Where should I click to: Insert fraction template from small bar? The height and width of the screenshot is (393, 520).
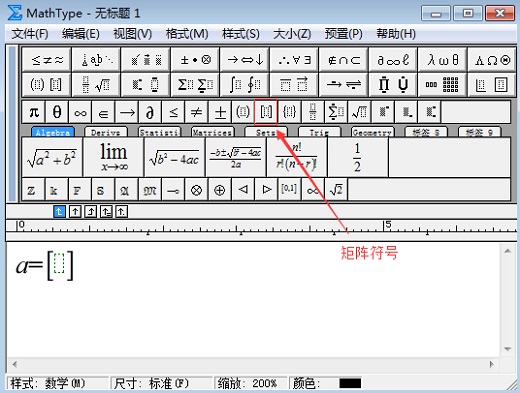312,112
